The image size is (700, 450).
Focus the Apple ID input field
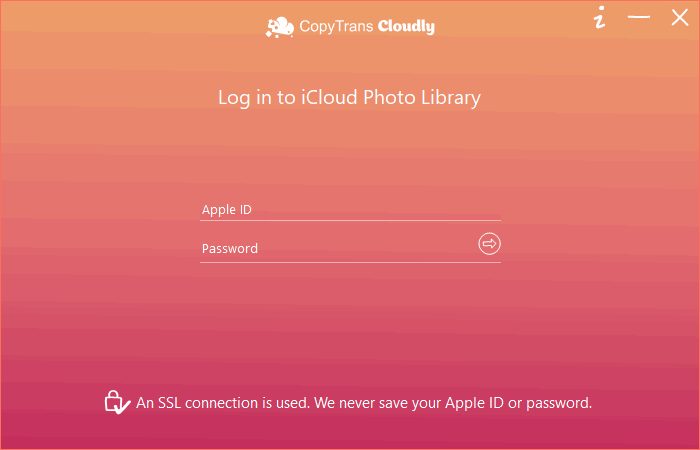(x=350, y=209)
